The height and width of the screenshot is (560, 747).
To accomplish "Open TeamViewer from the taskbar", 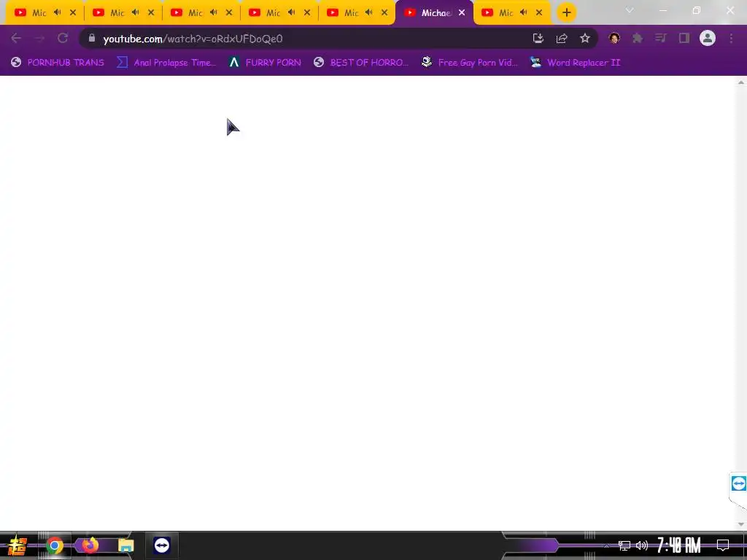I will point(162,545).
